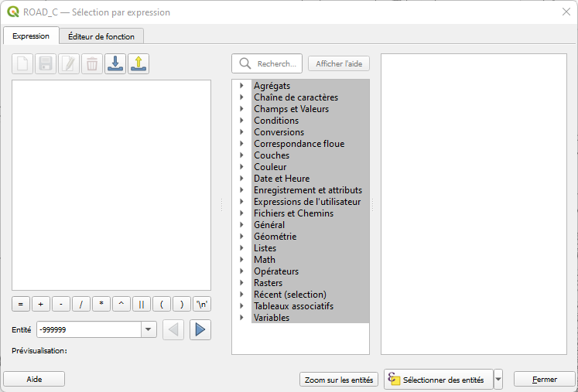578x392 pixels.
Task: Select the Récent (selection) category
Action: coord(290,295)
